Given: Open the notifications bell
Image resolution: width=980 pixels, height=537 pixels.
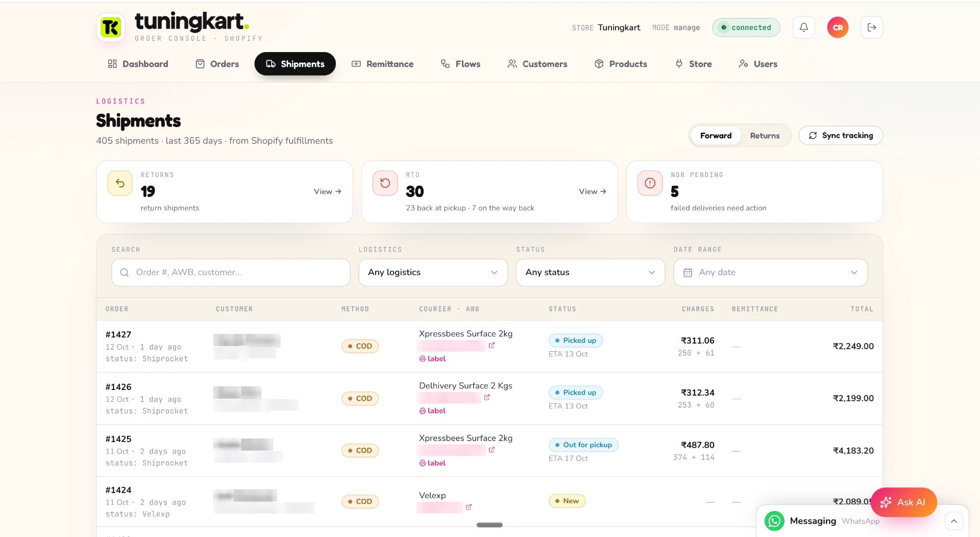Looking at the screenshot, I should [804, 27].
